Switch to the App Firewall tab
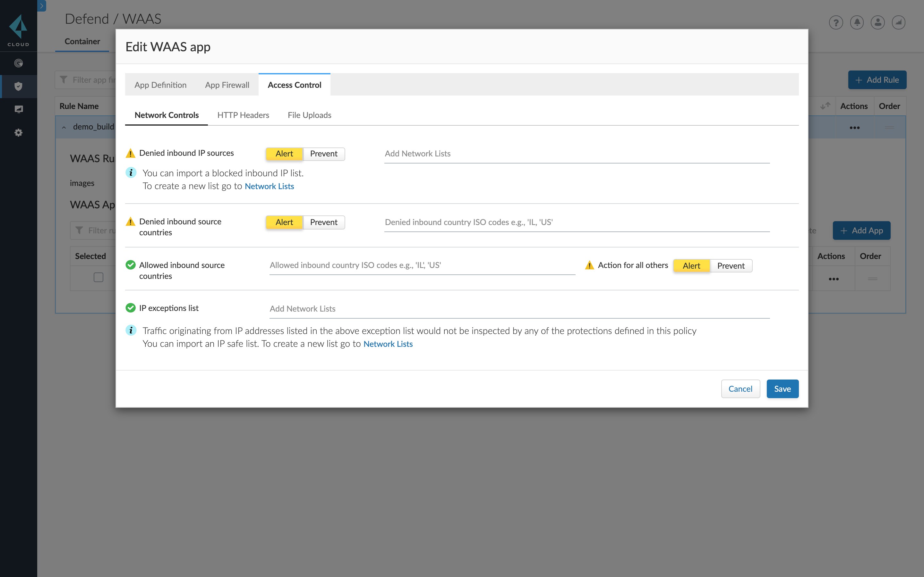 (x=227, y=85)
